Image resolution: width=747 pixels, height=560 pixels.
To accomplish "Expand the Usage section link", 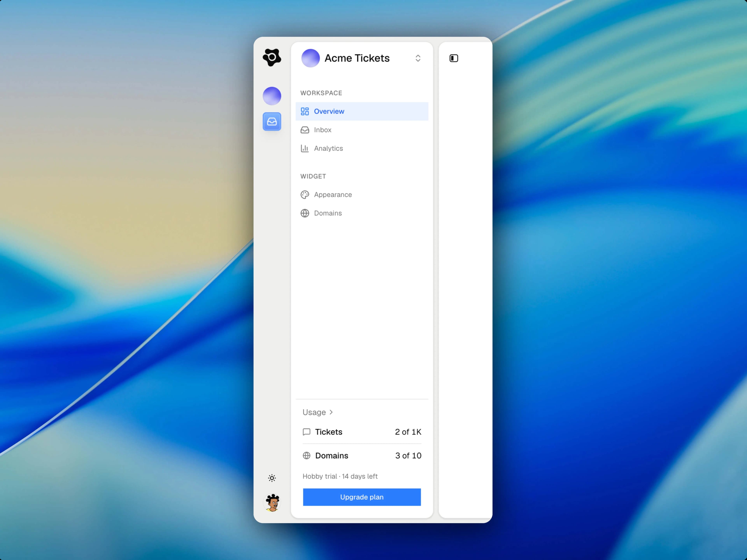I will click(318, 412).
